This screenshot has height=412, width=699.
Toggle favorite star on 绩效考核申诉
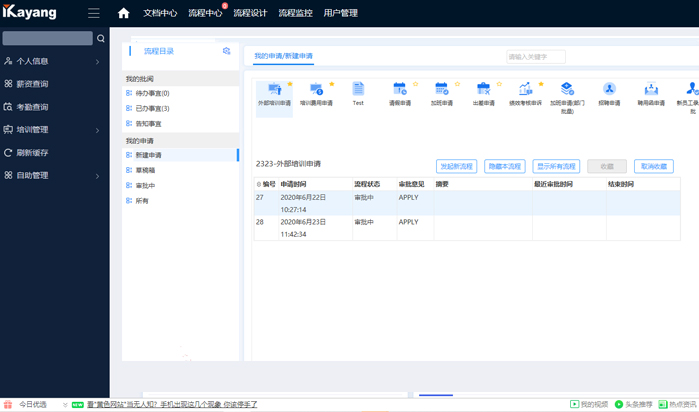[x=541, y=84]
